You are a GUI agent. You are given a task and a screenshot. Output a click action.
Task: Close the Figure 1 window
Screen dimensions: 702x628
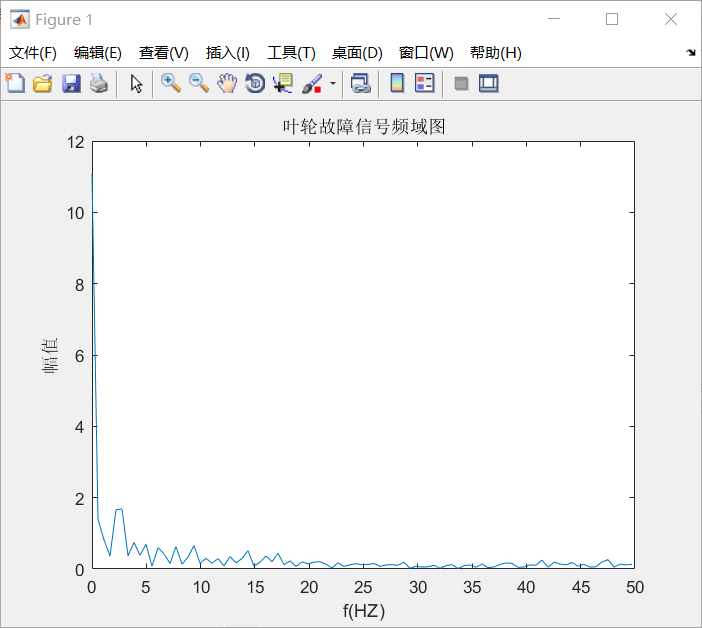point(671,19)
